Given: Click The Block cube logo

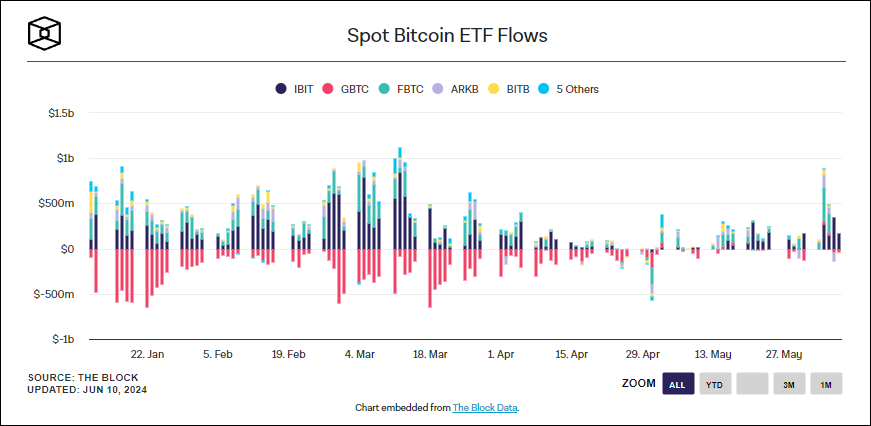Looking at the screenshot, I should tap(44, 35).
